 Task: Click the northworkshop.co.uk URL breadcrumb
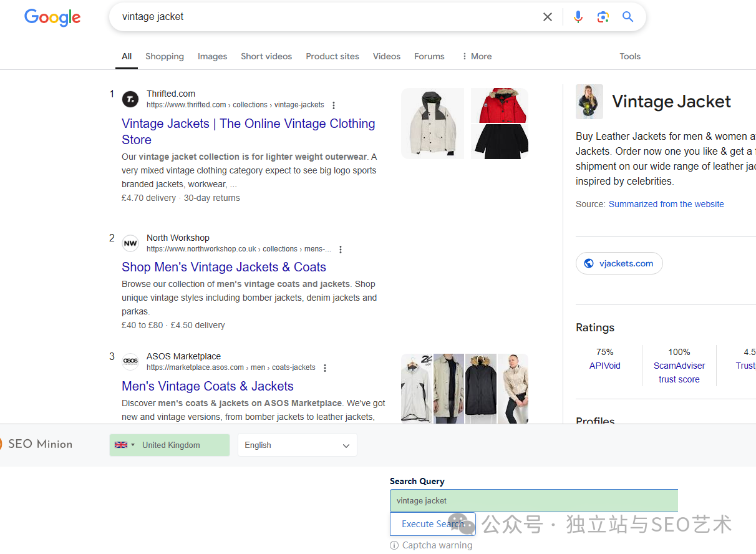[x=239, y=249]
